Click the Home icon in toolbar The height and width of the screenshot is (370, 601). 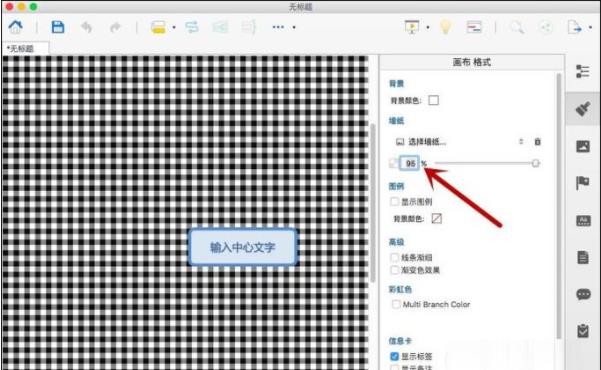(x=16, y=27)
